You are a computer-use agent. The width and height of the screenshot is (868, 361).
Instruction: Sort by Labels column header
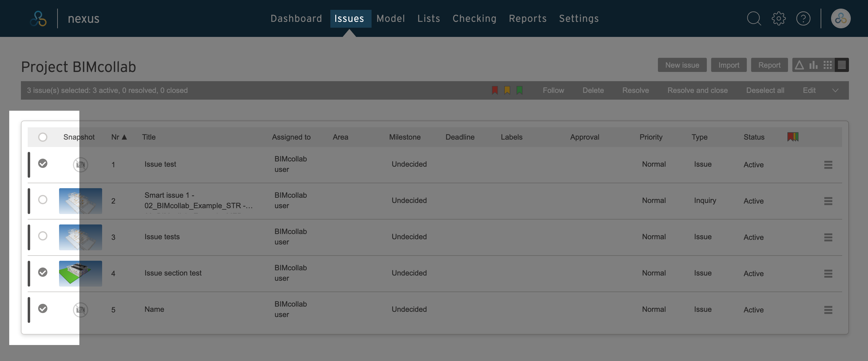pos(511,137)
